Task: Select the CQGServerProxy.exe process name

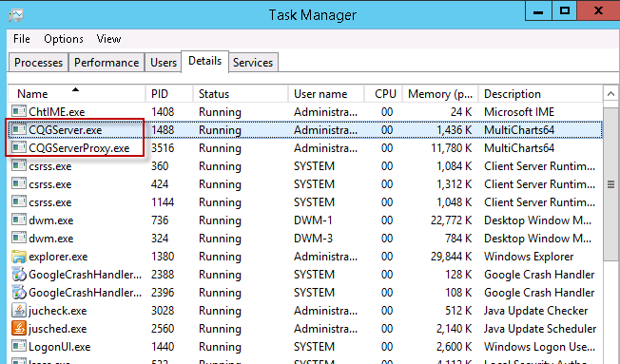Action: (79, 148)
